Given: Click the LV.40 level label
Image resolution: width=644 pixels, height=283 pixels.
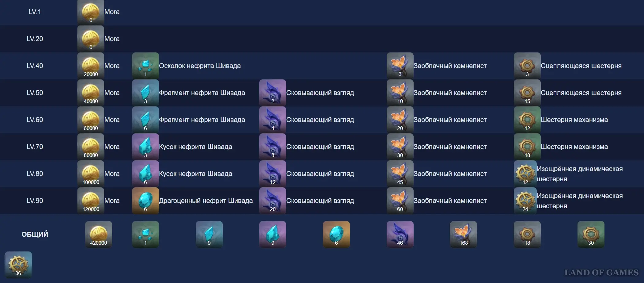Looking at the screenshot, I should (x=35, y=66).
